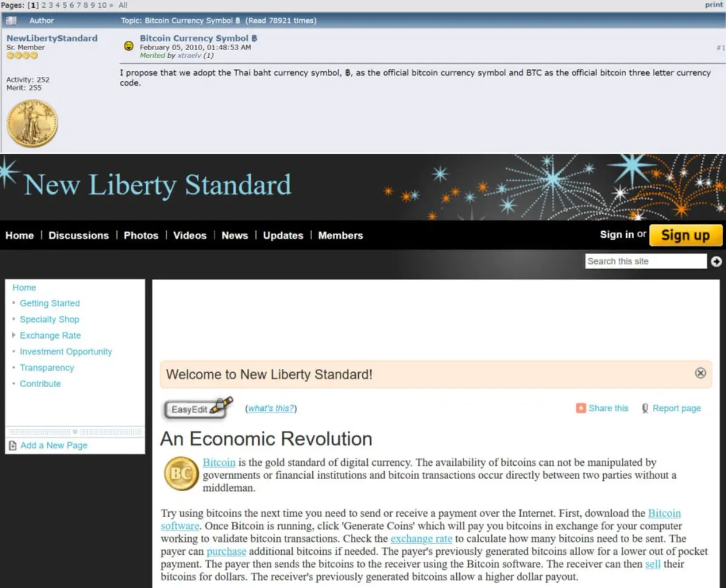This screenshot has height=588, width=726.
Task: Click the yellow Sign up button
Action: pyautogui.click(x=685, y=235)
